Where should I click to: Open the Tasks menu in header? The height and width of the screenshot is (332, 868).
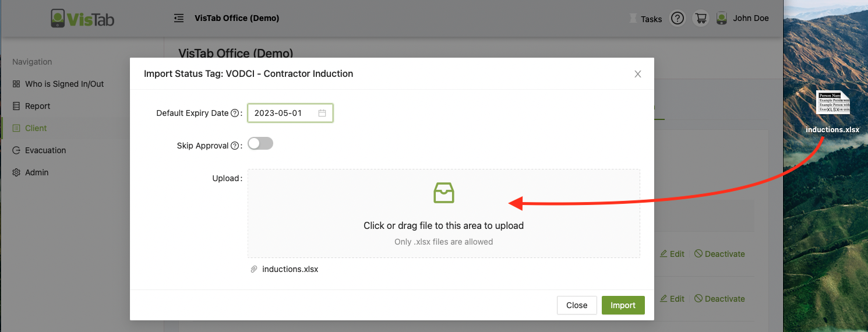(x=645, y=19)
